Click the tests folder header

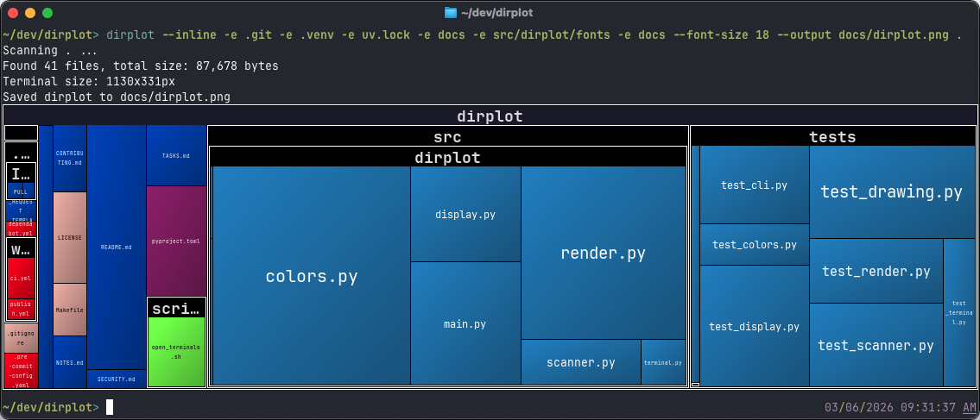[x=832, y=136]
